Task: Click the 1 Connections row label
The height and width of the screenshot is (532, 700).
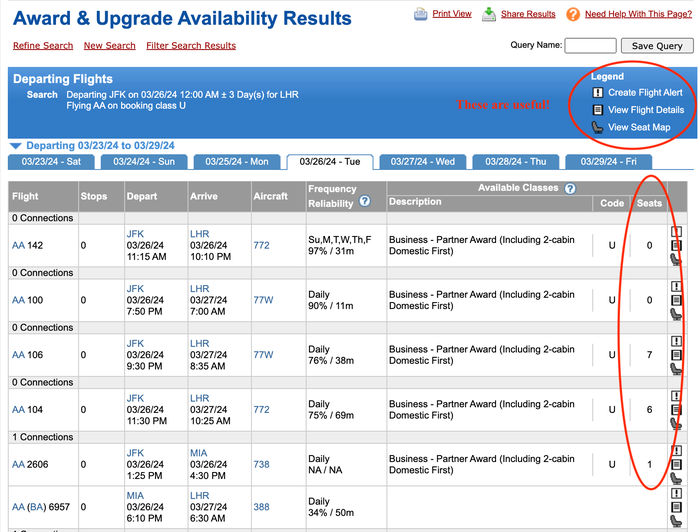Action: [x=42, y=437]
